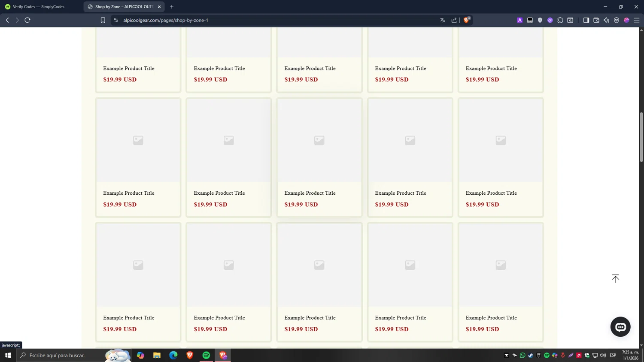Screen dimensions: 644x362
Task: Open the live chat widget
Action: (620, 327)
